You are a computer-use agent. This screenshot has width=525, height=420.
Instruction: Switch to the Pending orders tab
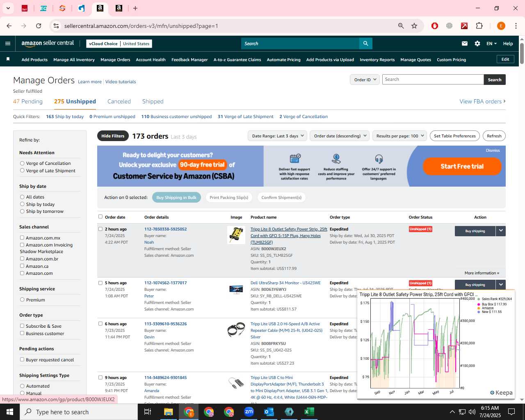[x=28, y=101]
